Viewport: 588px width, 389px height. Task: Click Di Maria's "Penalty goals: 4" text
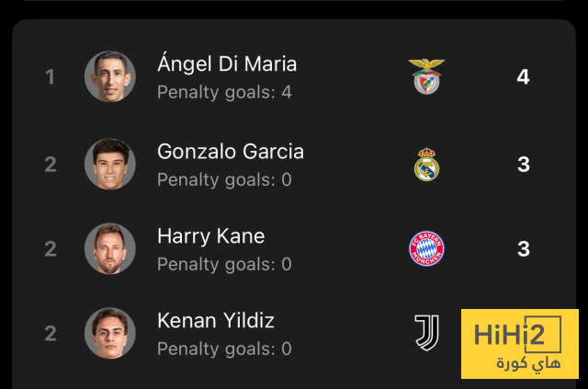pyautogui.click(x=224, y=92)
